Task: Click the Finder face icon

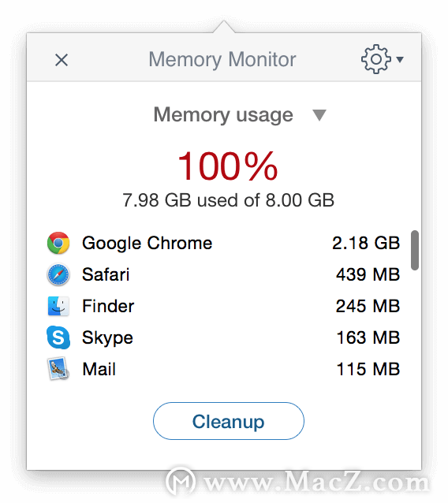Action: [58, 306]
